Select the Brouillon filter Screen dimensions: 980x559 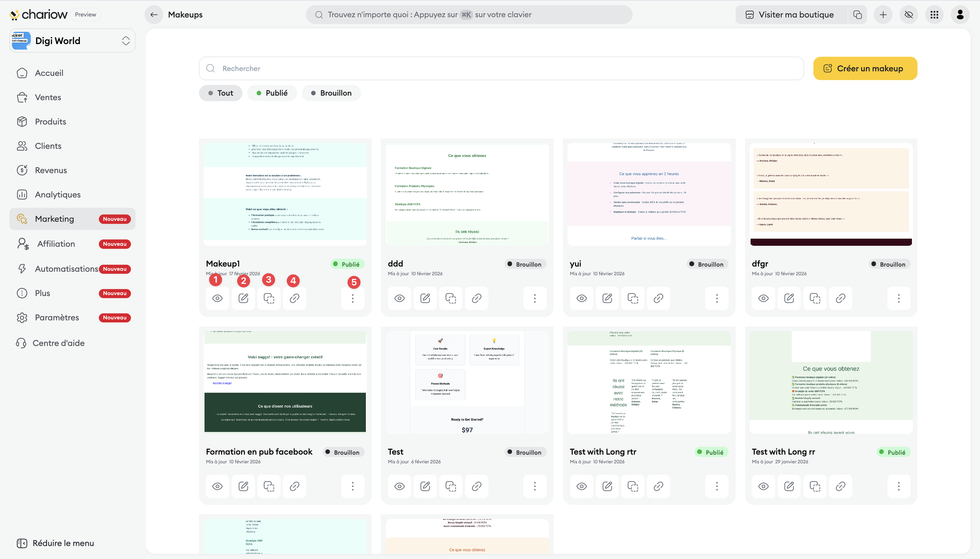point(331,93)
